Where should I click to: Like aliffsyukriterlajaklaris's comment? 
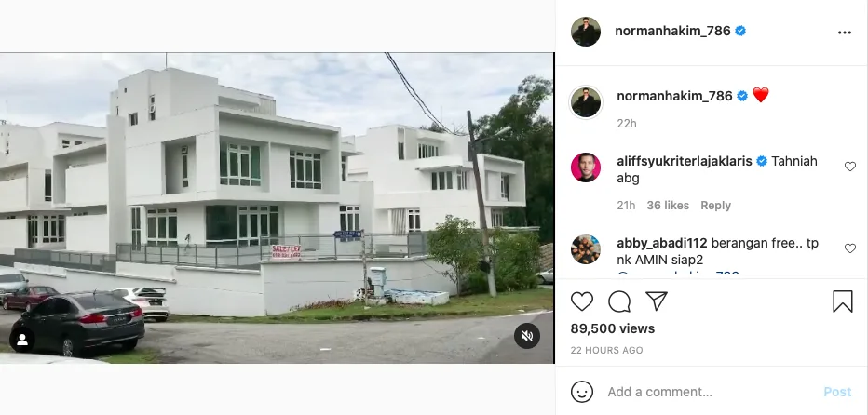(x=849, y=167)
